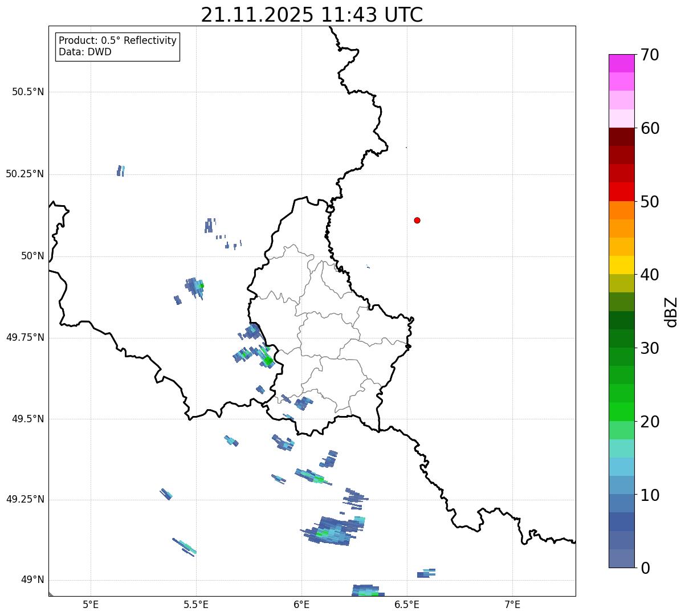Click the 5.5°E longitude label
This screenshot has height=616, width=685.
pos(196,604)
